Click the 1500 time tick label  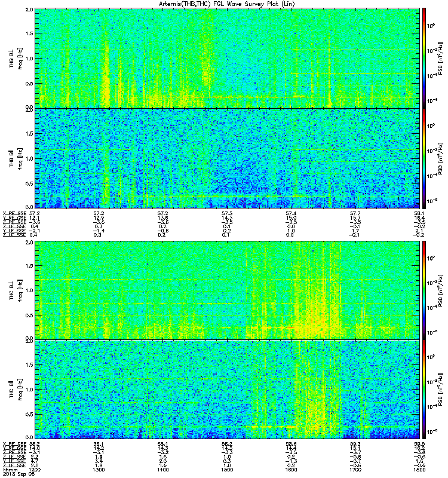pyautogui.click(x=227, y=470)
